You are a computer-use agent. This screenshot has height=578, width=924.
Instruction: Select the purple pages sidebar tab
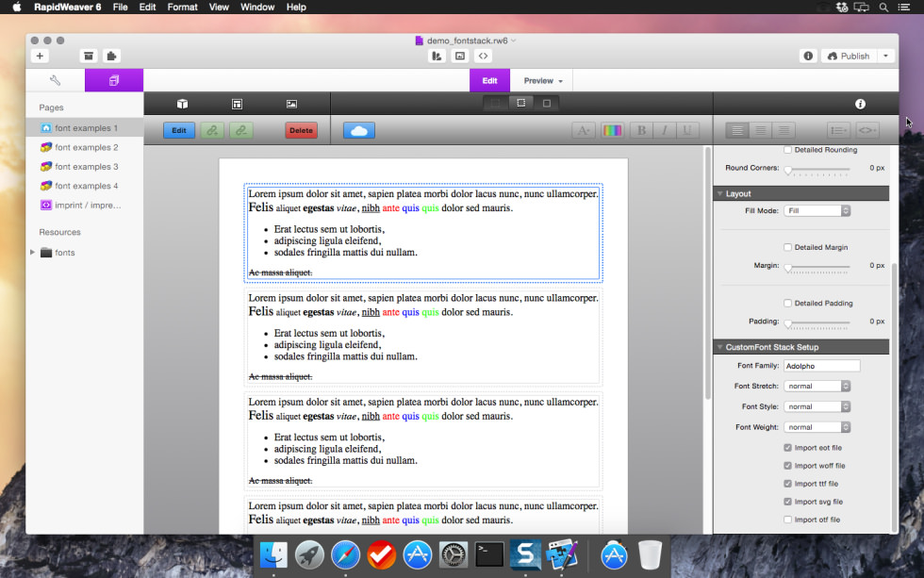pyautogui.click(x=114, y=80)
